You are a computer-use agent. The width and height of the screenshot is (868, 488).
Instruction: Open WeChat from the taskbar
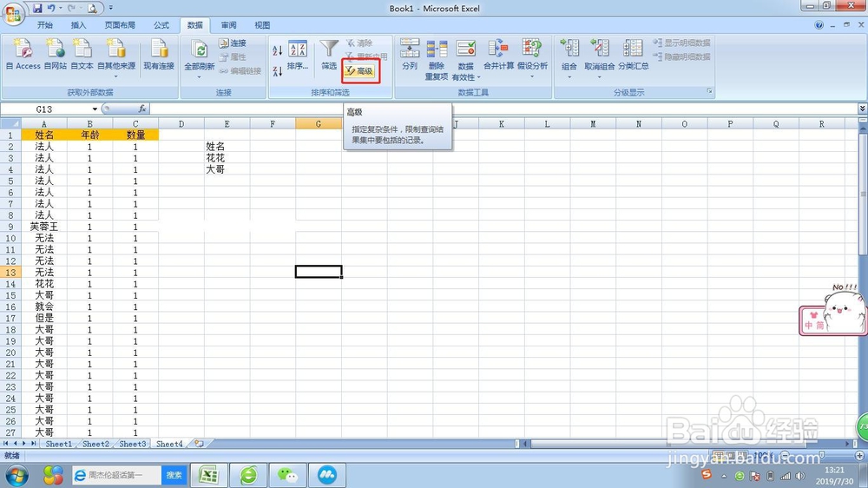coord(288,475)
